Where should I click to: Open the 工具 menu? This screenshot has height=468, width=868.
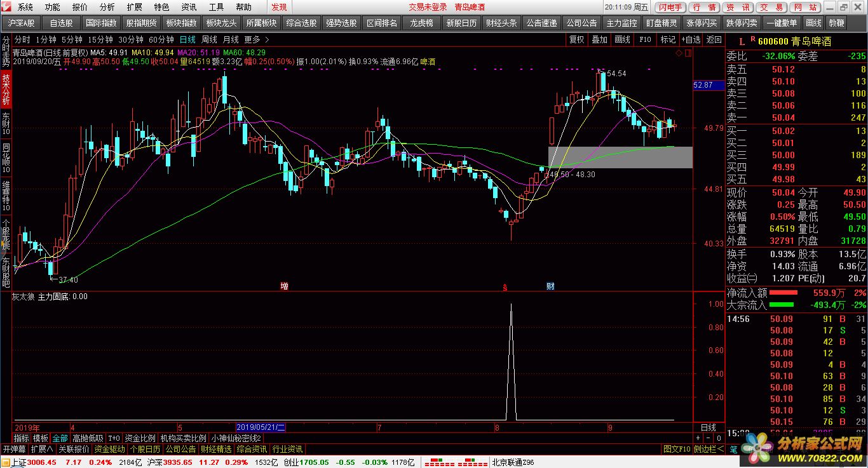[x=216, y=7]
